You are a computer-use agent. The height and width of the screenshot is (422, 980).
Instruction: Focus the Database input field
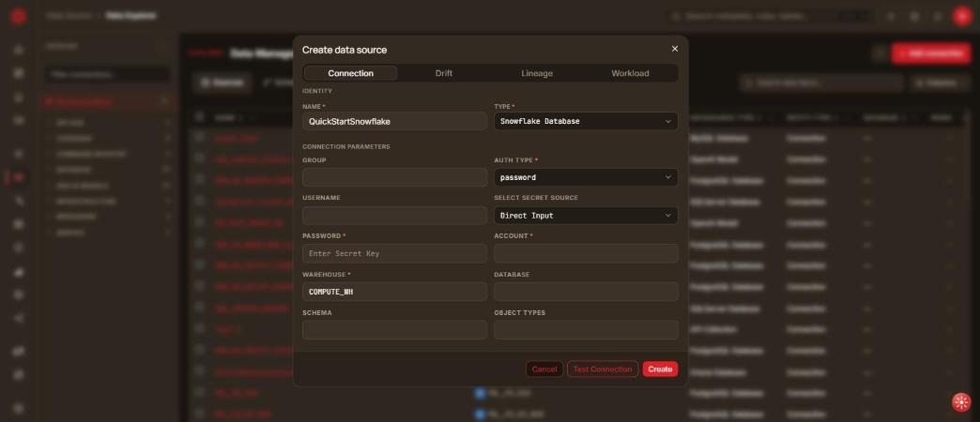click(586, 292)
